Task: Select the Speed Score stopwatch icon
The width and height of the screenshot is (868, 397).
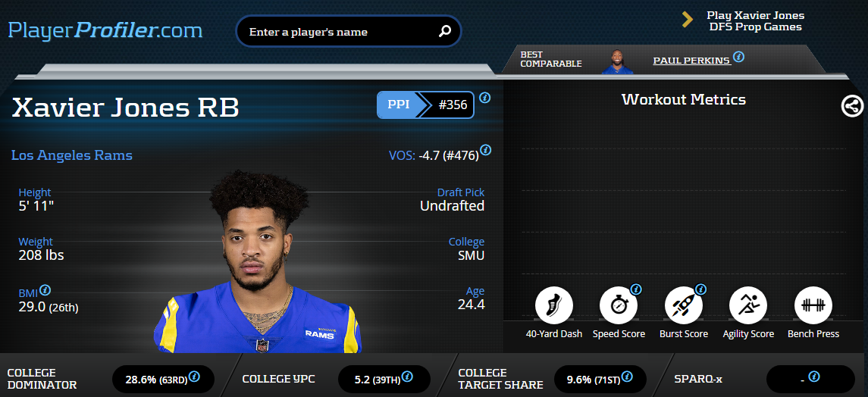Action: point(619,305)
